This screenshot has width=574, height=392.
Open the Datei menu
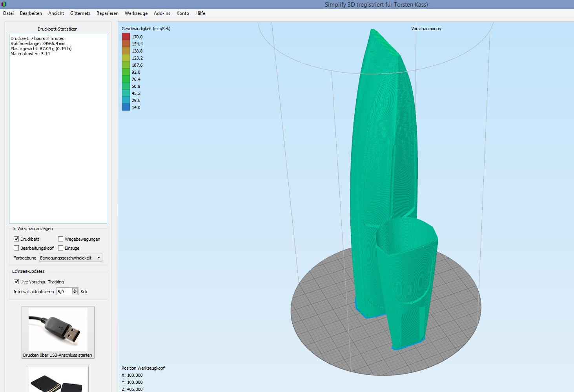tap(8, 13)
